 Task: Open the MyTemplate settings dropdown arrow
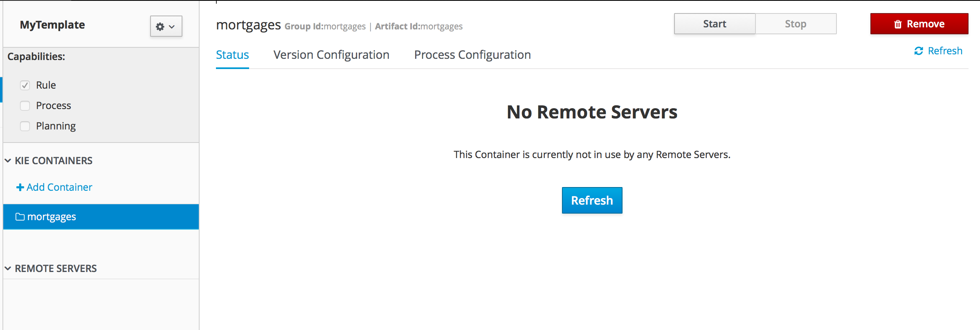[172, 27]
